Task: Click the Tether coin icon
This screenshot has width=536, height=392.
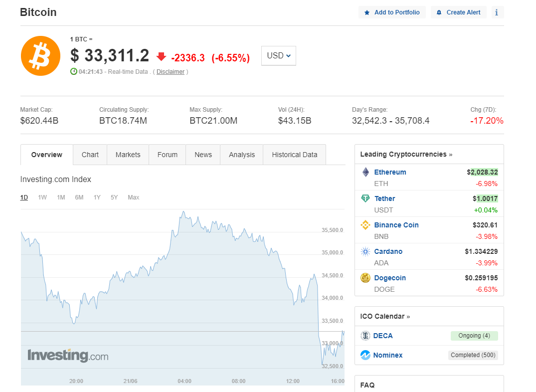Action: 365,198
